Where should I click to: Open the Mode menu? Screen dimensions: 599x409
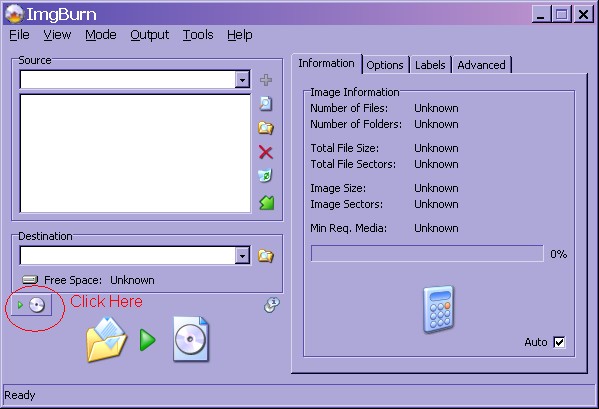101,35
